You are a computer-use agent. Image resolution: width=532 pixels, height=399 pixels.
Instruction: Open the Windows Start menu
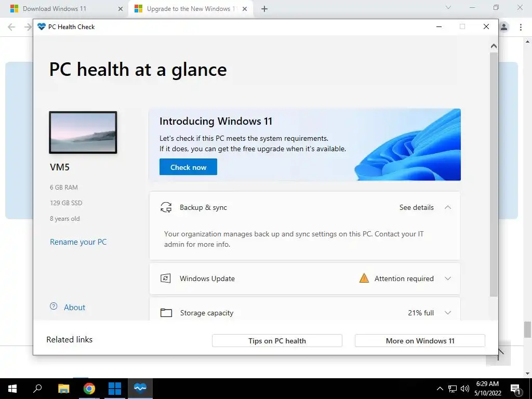coord(12,389)
